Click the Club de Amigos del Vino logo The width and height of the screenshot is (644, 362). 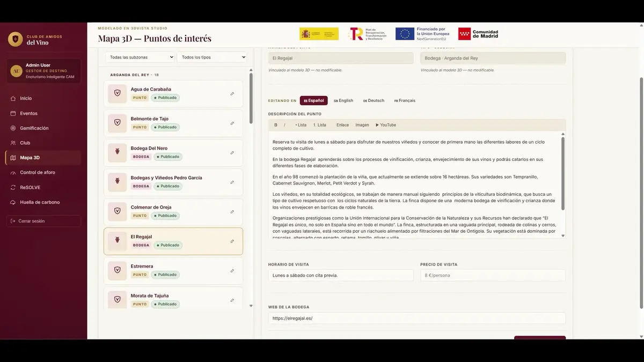coord(15,39)
